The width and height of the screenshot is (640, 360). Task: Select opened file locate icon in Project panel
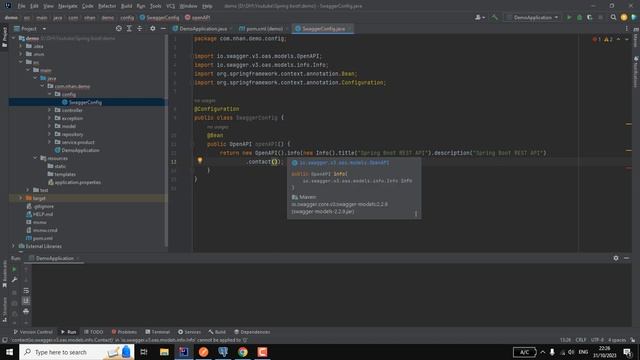pyautogui.click(x=118, y=29)
